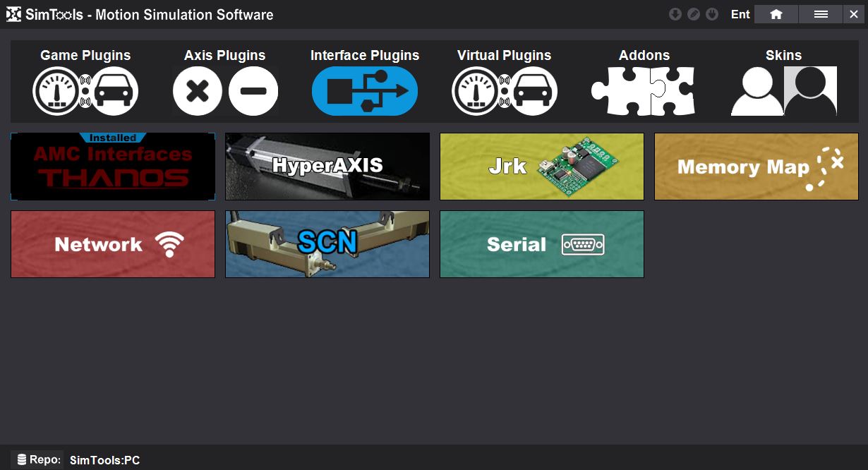Open the hamburger menu
Screen dimensions: 868x470
tap(821, 14)
